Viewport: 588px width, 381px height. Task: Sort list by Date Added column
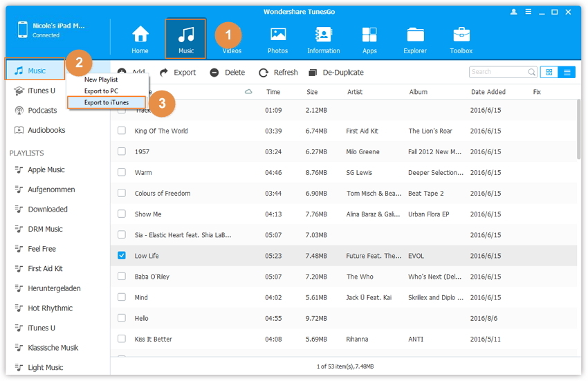click(x=488, y=92)
